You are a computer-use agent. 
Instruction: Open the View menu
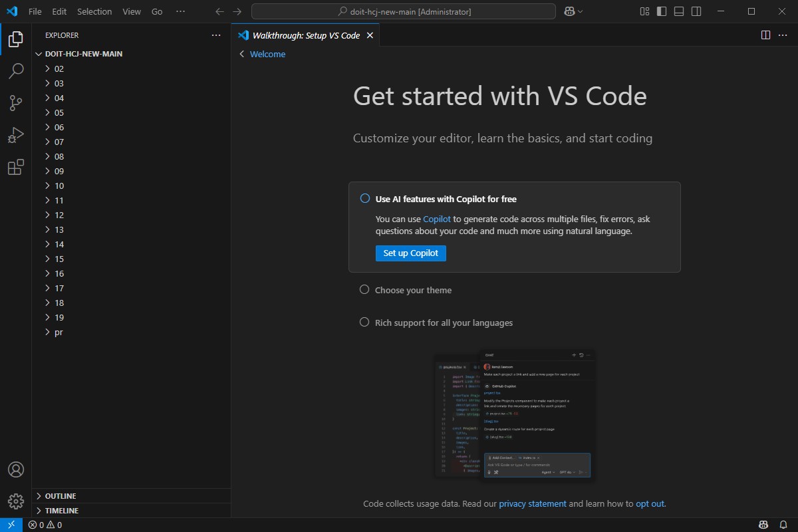[x=132, y=11]
